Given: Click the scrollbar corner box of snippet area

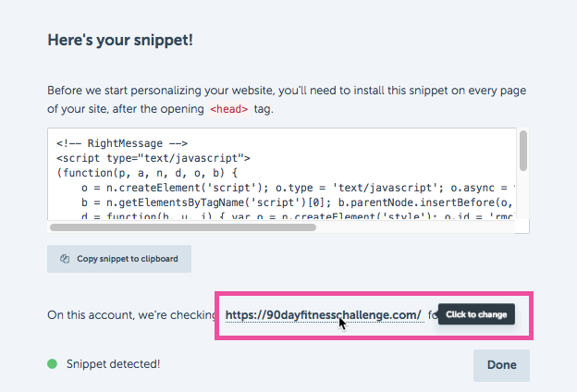Looking at the screenshot, I should (x=522, y=226).
